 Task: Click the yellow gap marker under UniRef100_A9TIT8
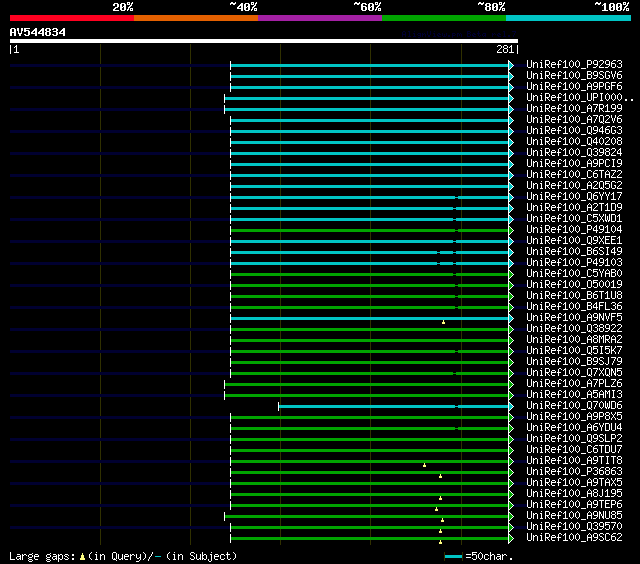424,465
